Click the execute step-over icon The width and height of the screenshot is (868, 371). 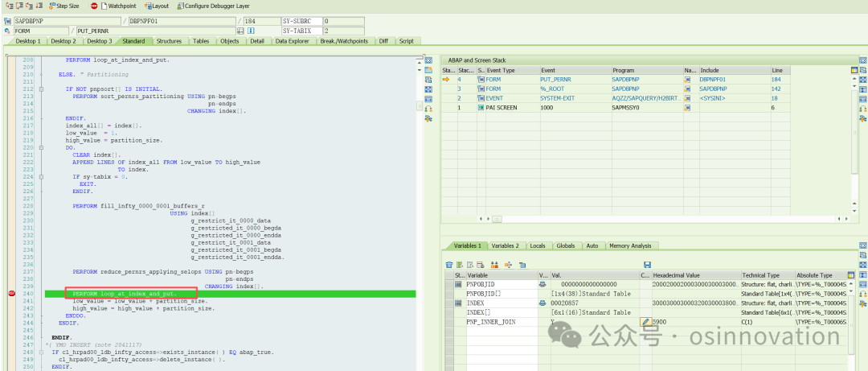pyautogui.click(x=18, y=6)
